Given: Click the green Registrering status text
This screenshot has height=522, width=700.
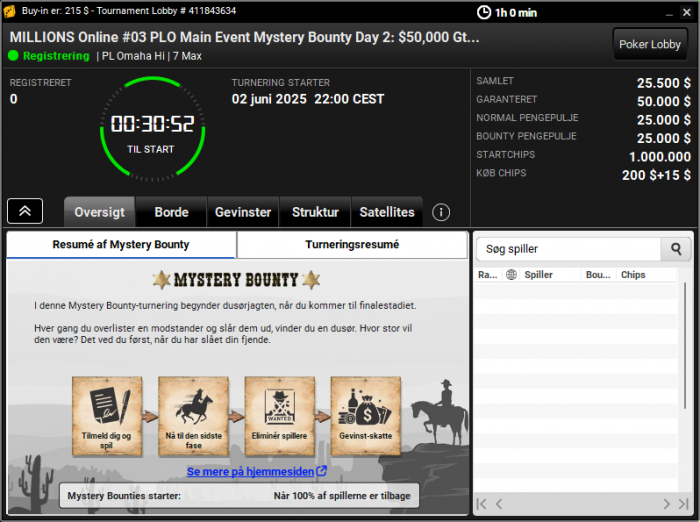Looking at the screenshot, I should (x=56, y=56).
